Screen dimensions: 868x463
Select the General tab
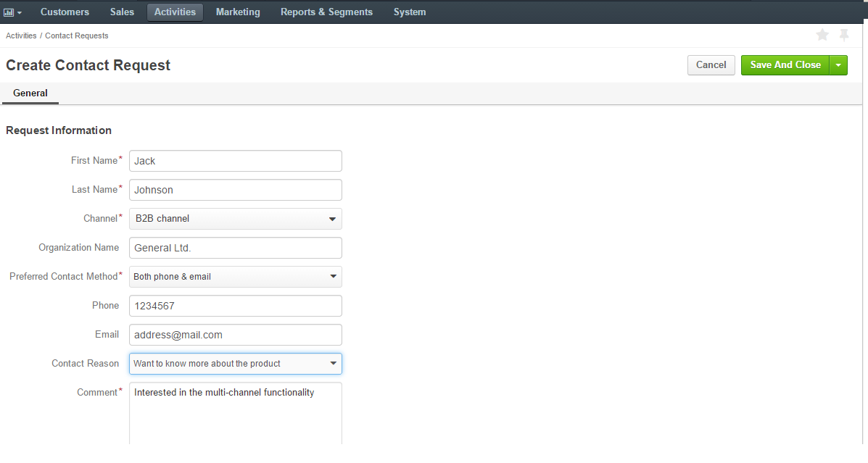pyautogui.click(x=30, y=93)
